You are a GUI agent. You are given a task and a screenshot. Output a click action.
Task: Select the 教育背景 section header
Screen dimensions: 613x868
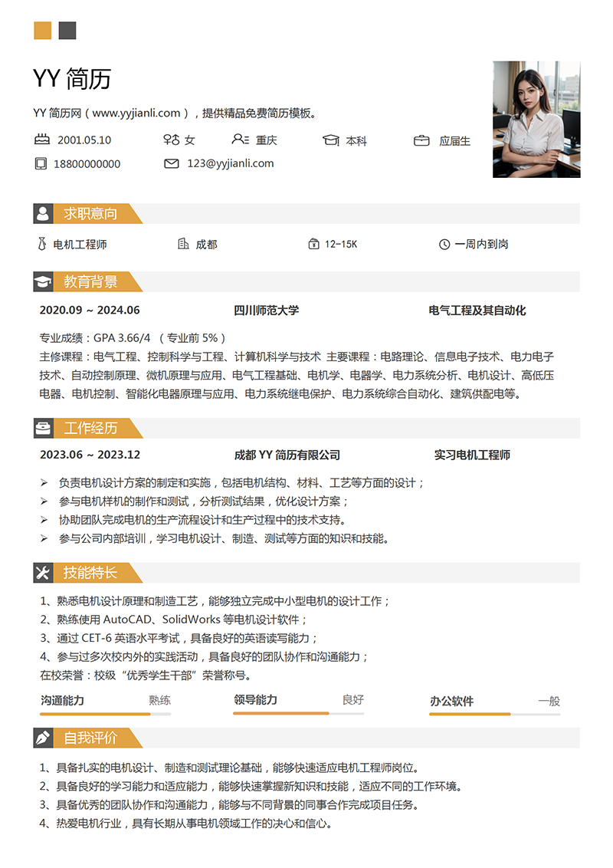coord(306,281)
